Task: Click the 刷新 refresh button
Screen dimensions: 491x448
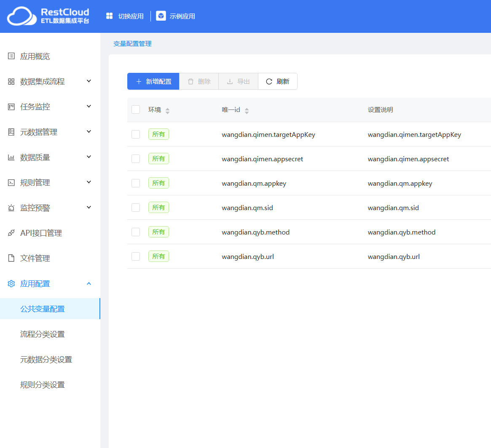Action: 278,81
